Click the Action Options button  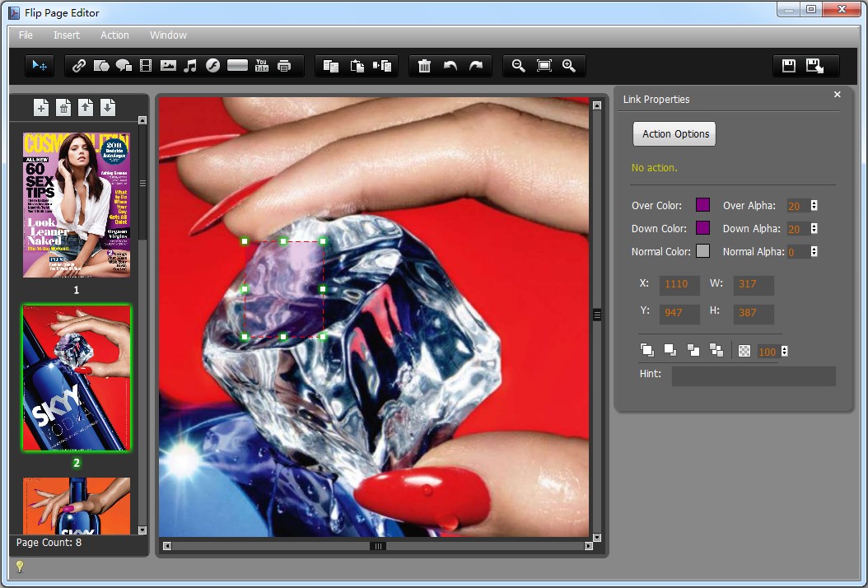click(x=674, y=134)
